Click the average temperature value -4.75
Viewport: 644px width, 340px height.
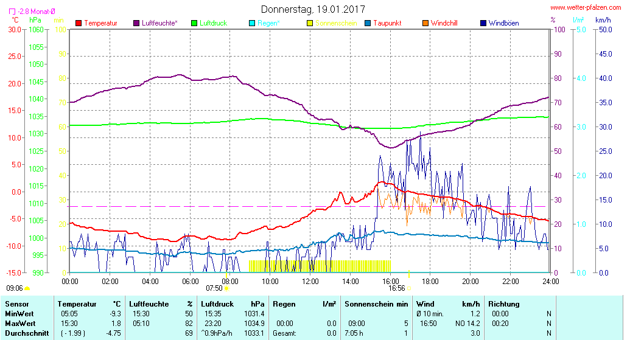113,333
